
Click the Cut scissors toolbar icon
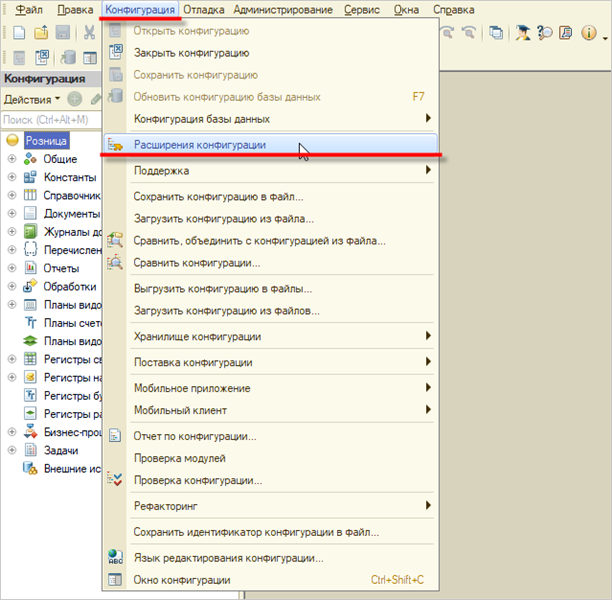tap(89, 33)
